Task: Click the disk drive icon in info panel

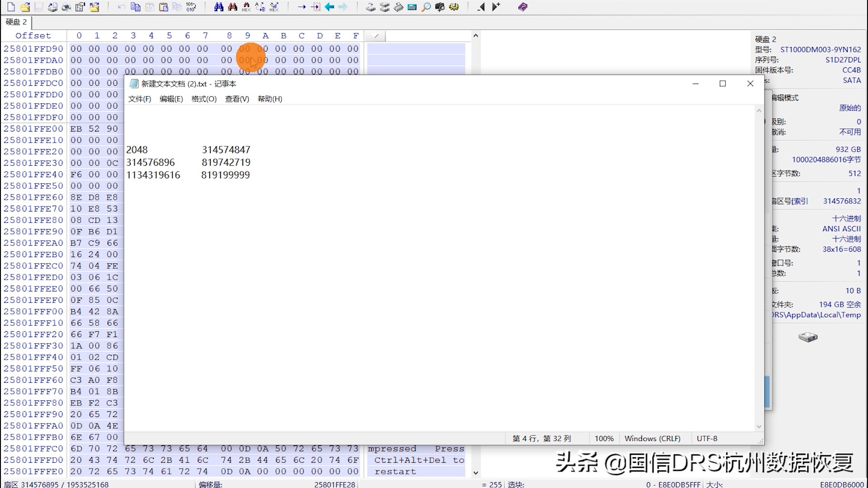Action: 807,337
